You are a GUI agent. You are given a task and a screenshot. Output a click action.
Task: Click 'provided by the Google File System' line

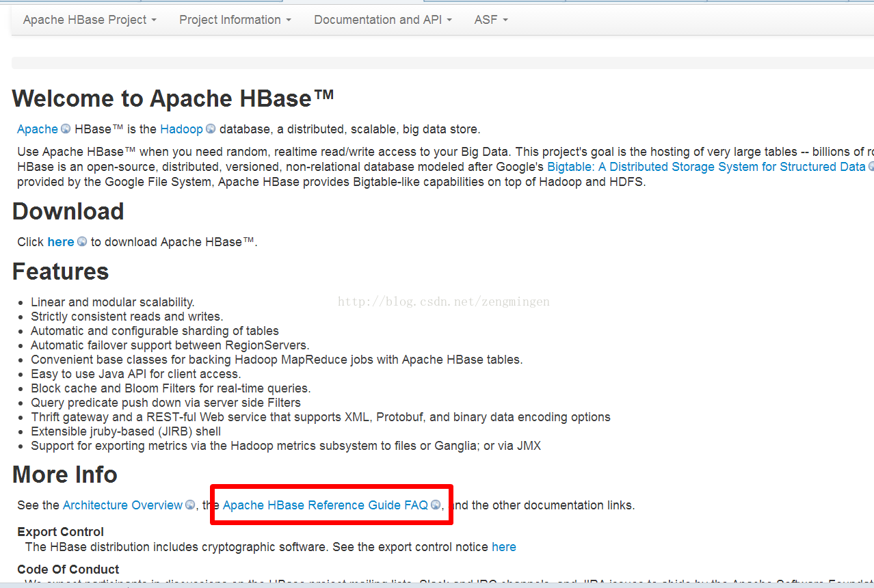point(332,182)
